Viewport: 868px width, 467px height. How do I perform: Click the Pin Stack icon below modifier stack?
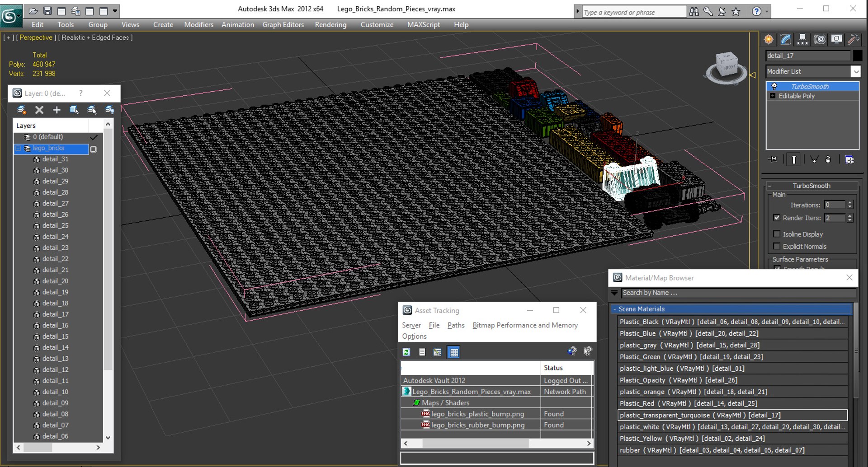[774, 159]
